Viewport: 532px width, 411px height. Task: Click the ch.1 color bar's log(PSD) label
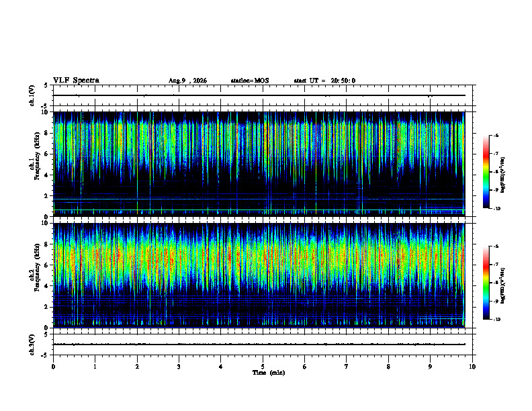(503, 175)
